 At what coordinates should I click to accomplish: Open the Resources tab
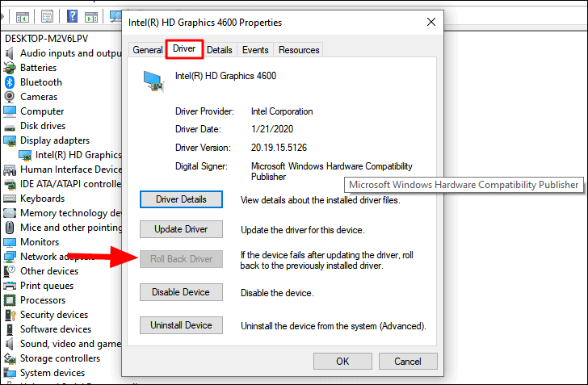coord(299,50)
